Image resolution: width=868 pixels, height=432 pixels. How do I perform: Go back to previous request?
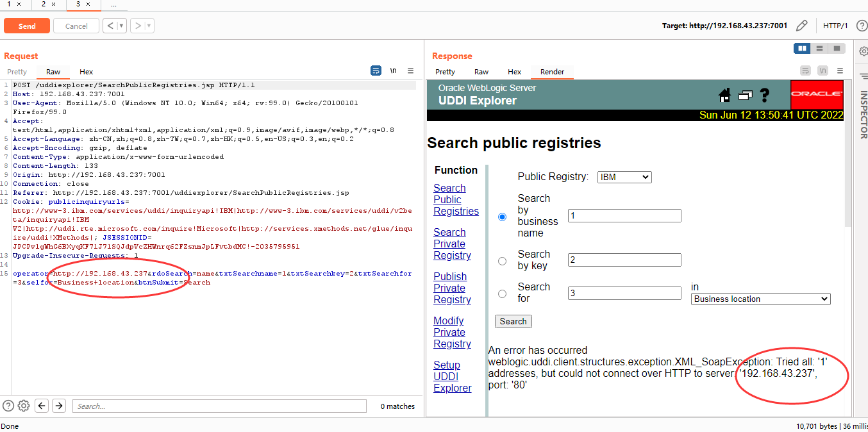pyautogui.click(x=110, y=26)
